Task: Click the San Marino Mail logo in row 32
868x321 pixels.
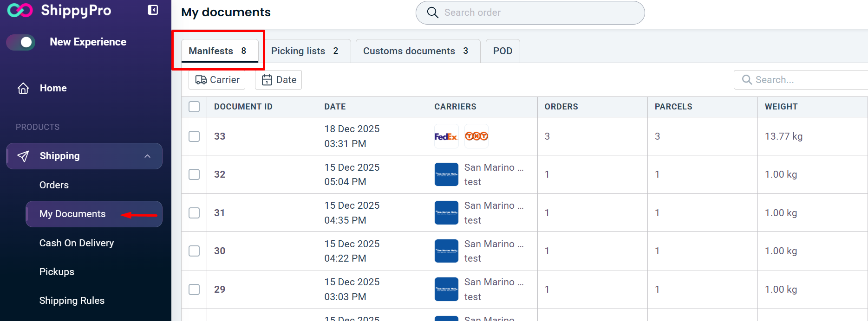Action: tap(446, 174)
